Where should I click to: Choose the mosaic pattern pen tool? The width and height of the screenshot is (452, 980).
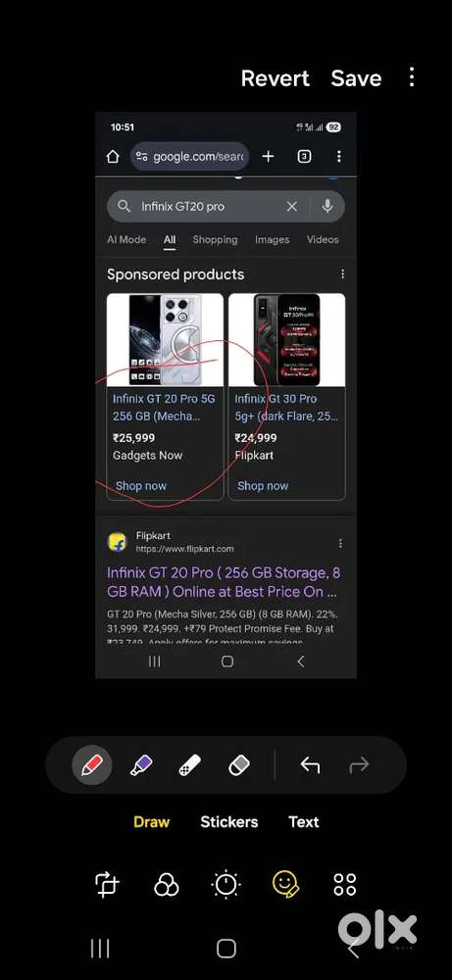pos(189,765)
